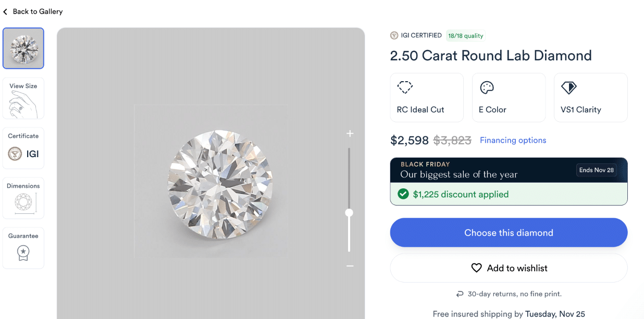Expand the Back to Gallery chevron
This screenshot has width=644, height=319.
[6, 11]
